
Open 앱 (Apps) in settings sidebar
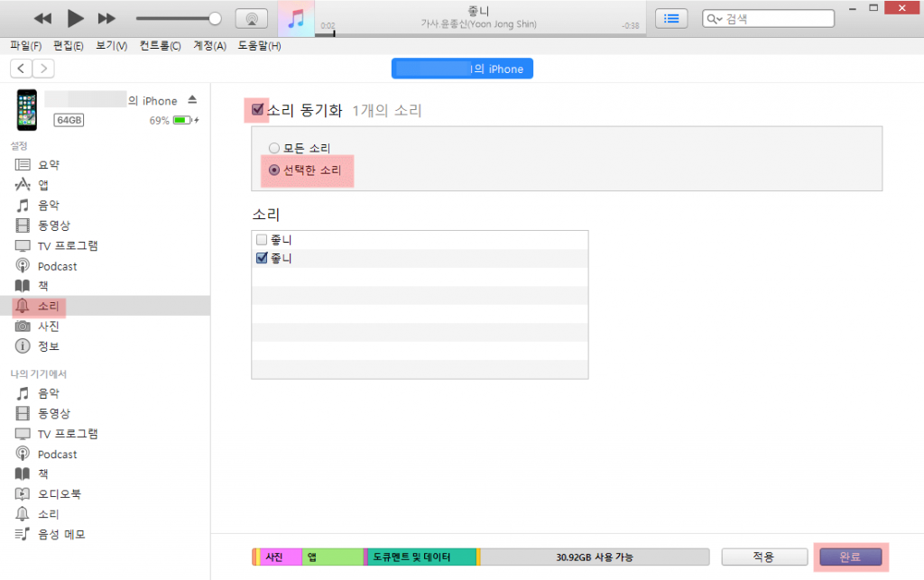[x=42, y=185]
